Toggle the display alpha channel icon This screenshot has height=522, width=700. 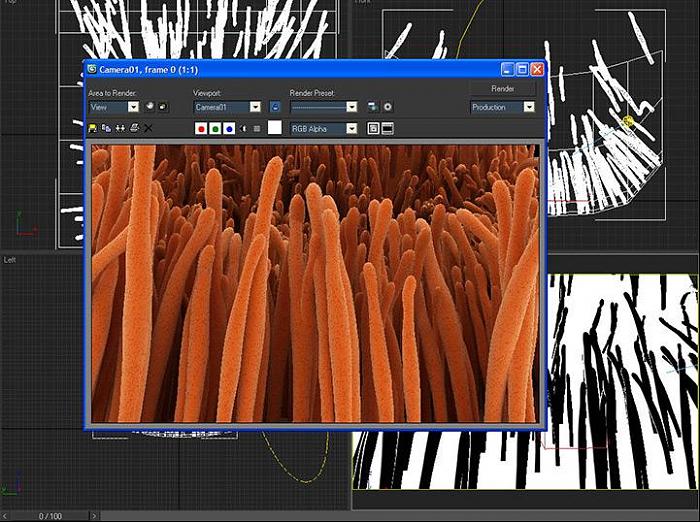pos(243,128)
